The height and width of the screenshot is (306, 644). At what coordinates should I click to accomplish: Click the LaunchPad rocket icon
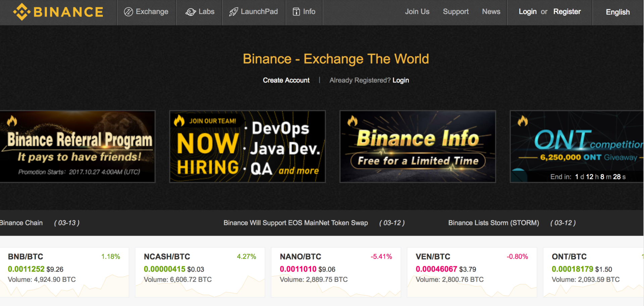233,12
